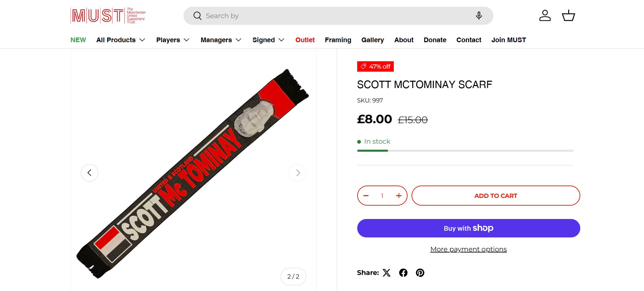Share product on X (Twitter)

coord(387,273)
